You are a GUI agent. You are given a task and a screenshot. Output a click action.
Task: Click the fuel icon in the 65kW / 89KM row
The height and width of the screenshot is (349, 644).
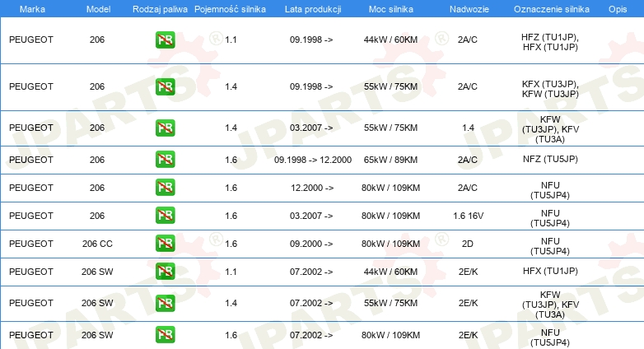[x=165, y=160]
